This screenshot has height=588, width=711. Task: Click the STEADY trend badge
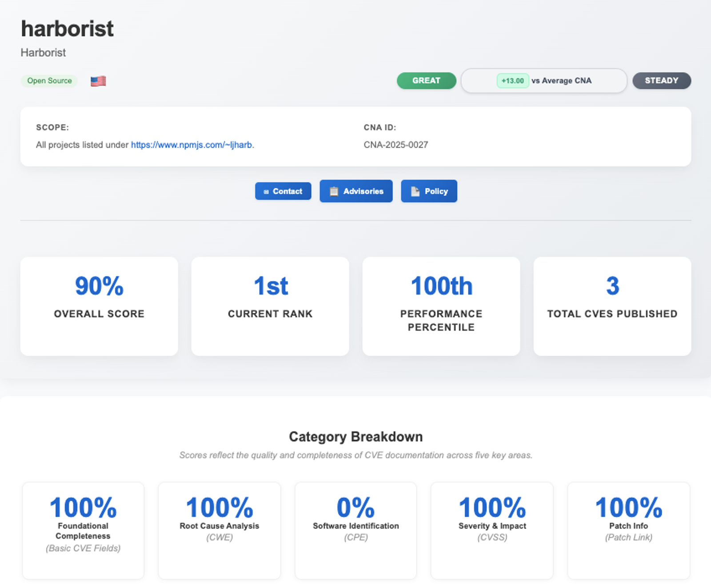click(x=662, y=80)
